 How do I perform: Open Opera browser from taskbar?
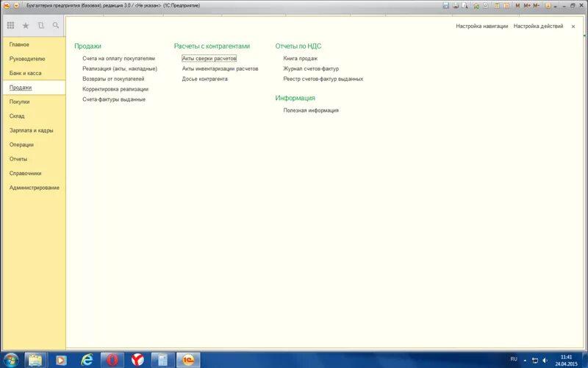[112, 360]
